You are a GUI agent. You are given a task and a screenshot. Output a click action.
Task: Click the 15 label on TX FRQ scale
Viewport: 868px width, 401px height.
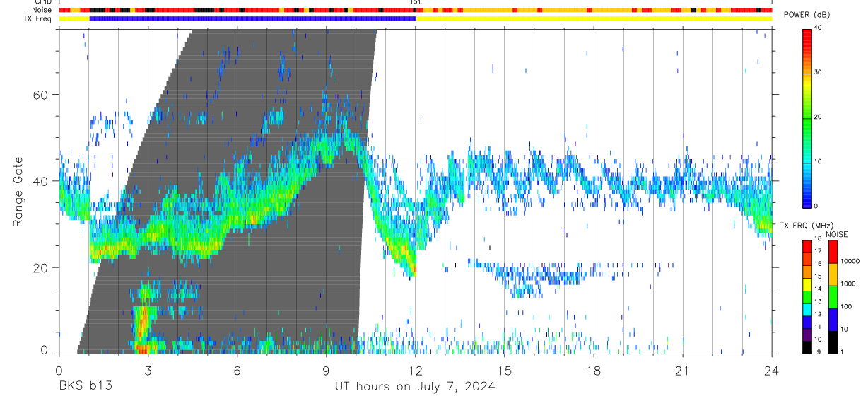pos(819,277)
